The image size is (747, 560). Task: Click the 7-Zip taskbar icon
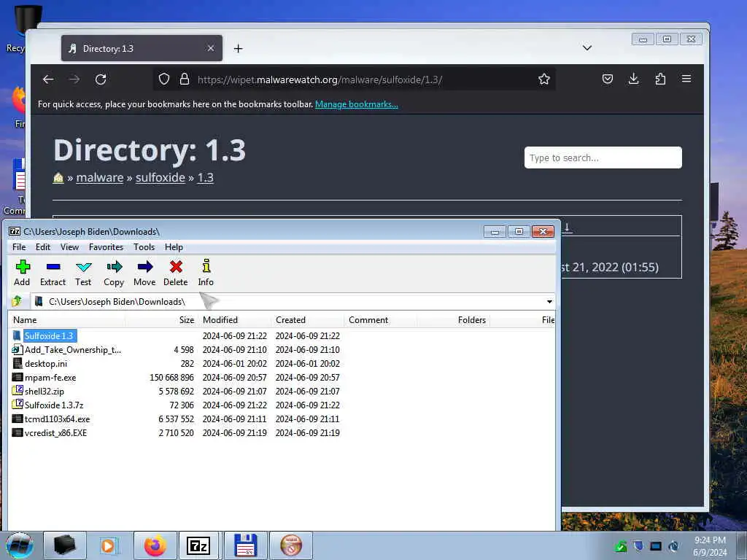198,545
